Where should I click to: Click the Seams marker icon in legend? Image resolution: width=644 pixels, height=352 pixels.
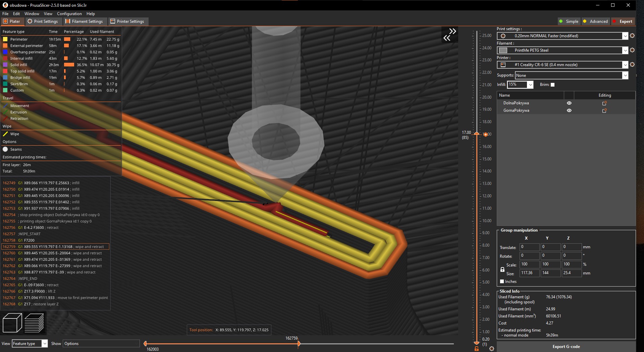(5, 149)
